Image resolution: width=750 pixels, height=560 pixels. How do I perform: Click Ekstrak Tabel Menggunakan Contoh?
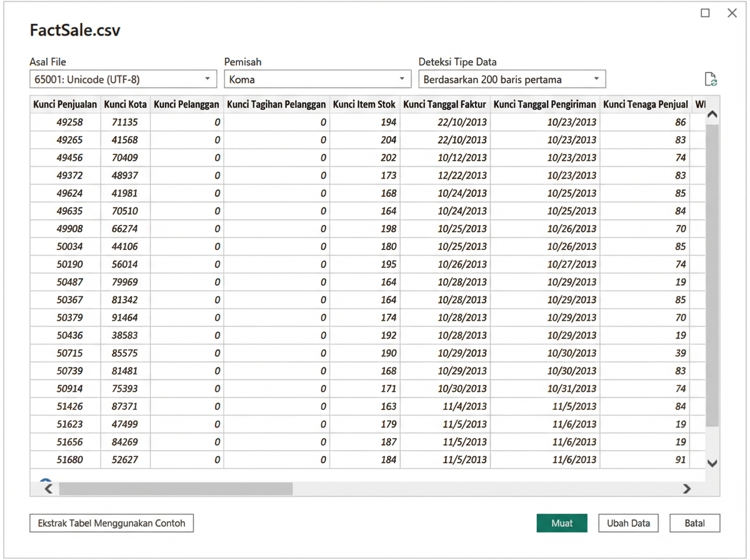(x=111, y=523)
